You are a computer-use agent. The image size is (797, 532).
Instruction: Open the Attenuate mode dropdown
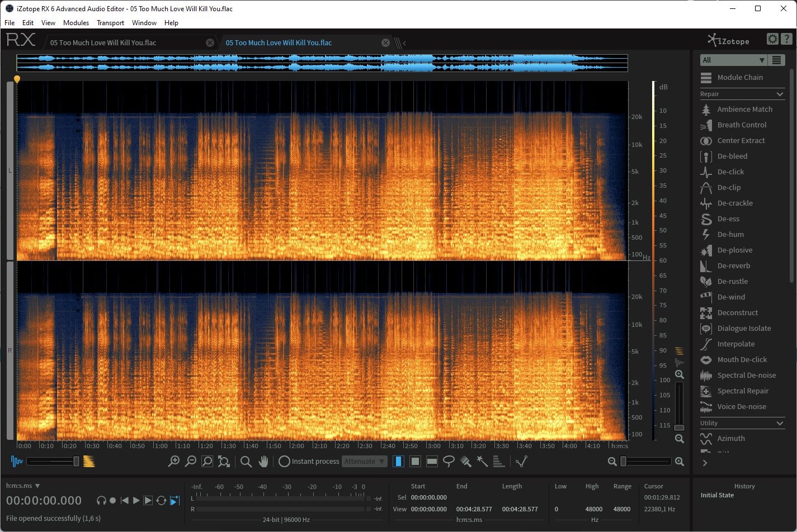tap(365, 461)
